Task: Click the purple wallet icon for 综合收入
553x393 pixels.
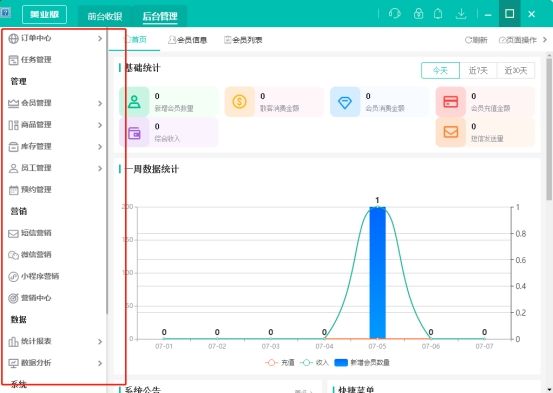Action: coord(134,133)
